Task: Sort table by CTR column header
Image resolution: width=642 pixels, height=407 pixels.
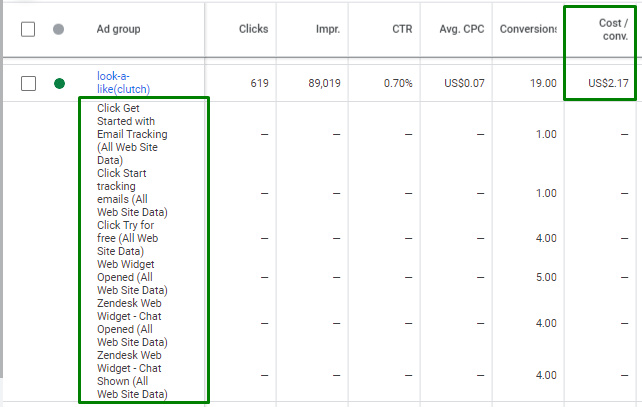Action: [x=401, y=29]
